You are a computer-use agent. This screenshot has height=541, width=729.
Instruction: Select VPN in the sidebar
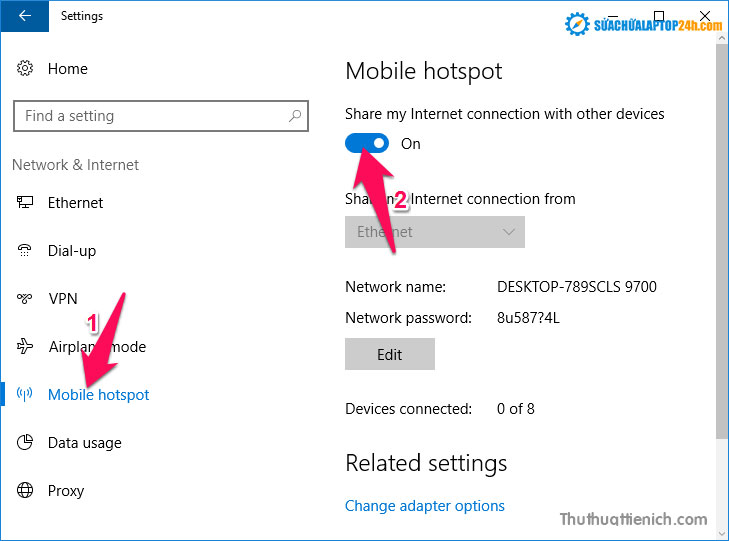tap(62, 299)
